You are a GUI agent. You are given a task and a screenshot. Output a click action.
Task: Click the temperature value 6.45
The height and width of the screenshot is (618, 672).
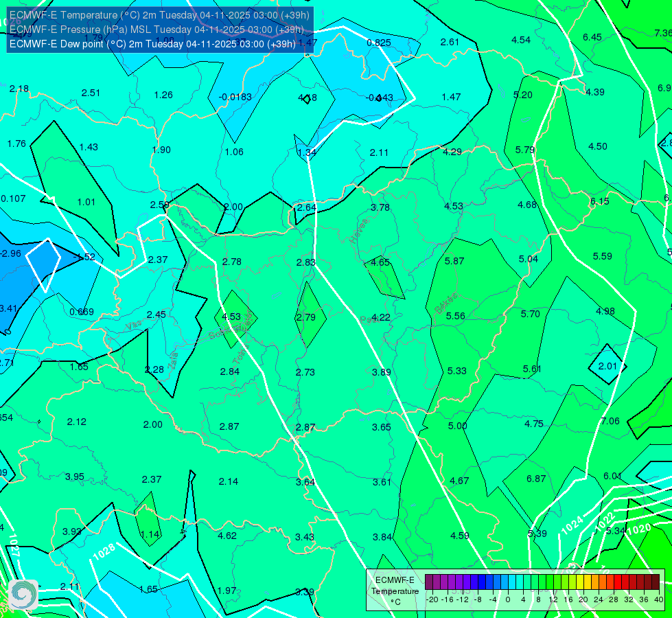[x=592, y=37]
